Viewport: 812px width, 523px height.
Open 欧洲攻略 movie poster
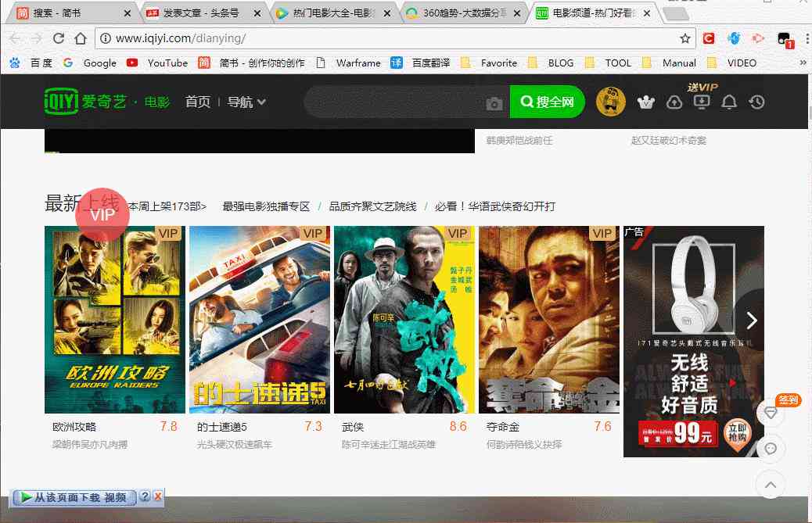(115, 320)
